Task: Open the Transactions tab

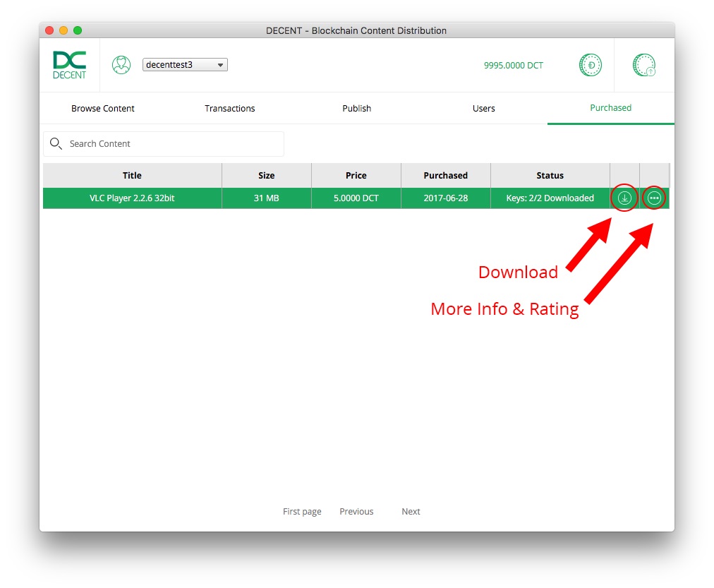Action: click(x=229, y=109)
